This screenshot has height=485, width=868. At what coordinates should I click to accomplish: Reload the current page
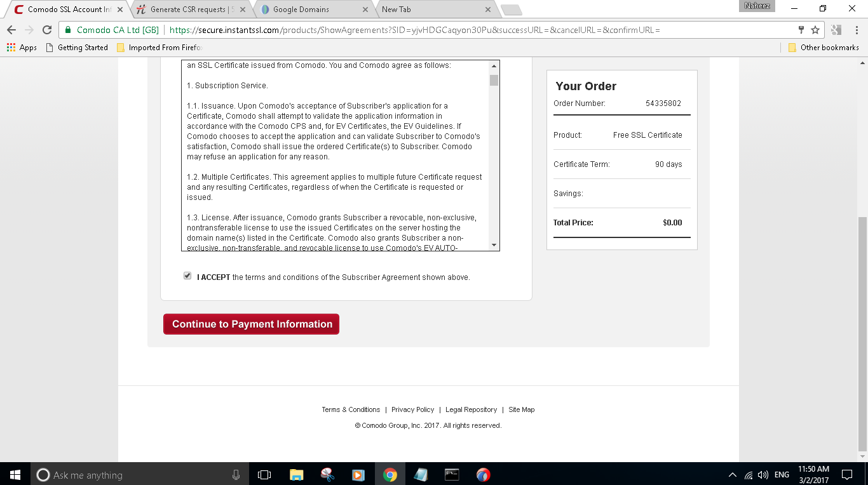coord(47,30)
